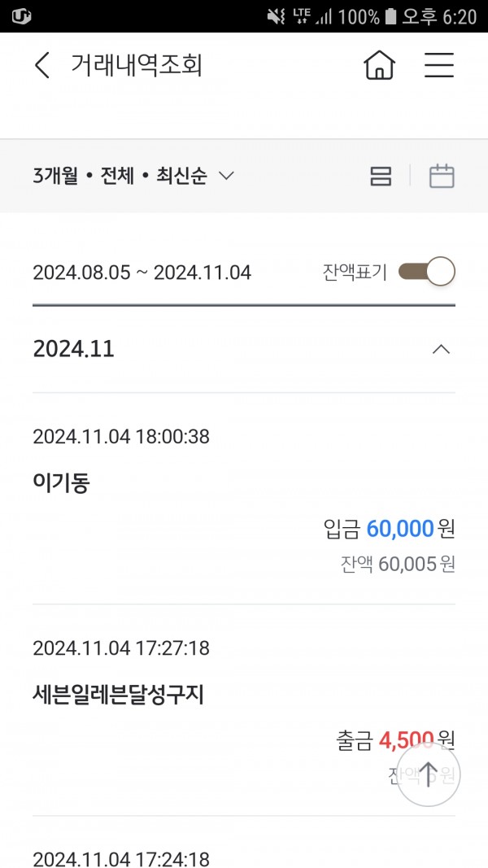Tap the date range 2024.08.05 ~ 2024.11.04
Image resolution: width=488 pixels, height=868 pixels.
click(x=142, y=273)
